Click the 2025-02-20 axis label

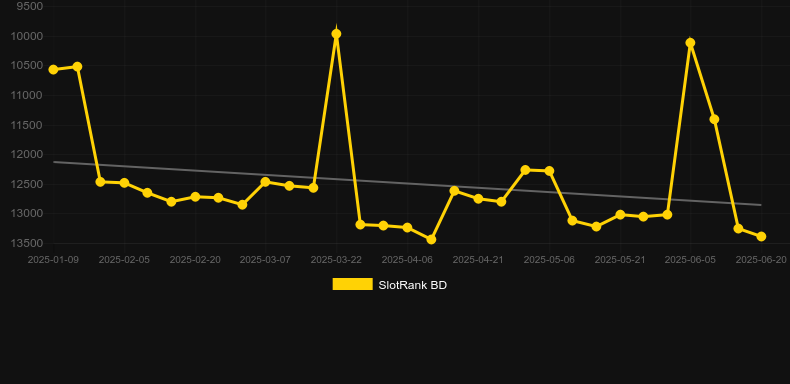click(195, 260)
